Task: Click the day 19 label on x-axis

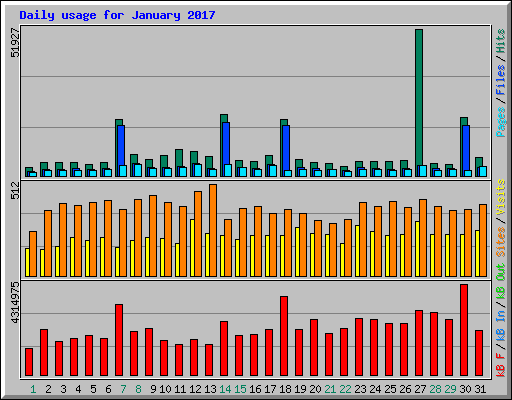Action: pyautogui.click(x=300, y=389)
